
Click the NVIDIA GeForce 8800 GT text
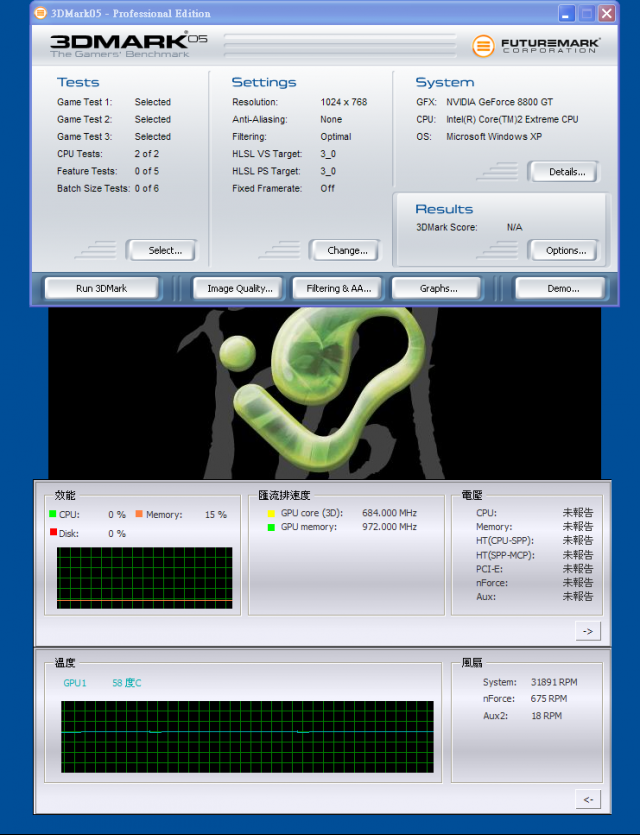(x=499, y=102)
